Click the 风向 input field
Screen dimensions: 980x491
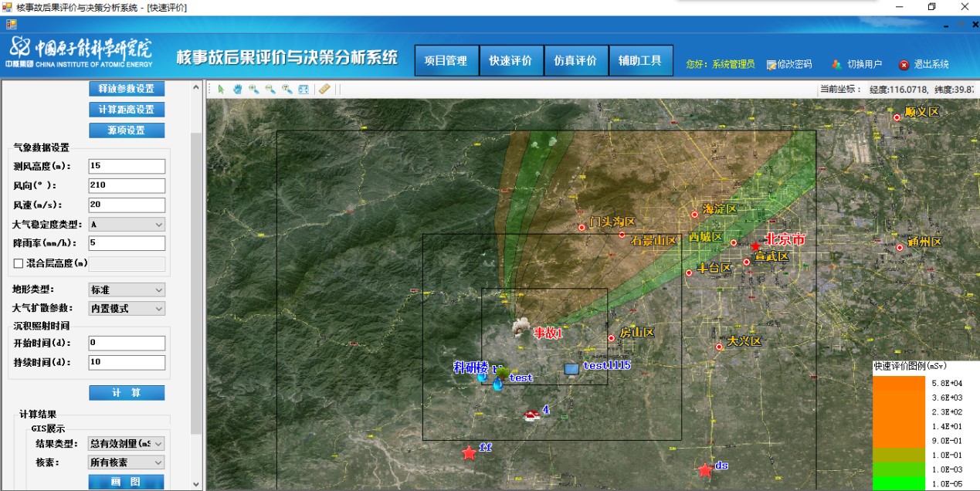tap(127, 186)
